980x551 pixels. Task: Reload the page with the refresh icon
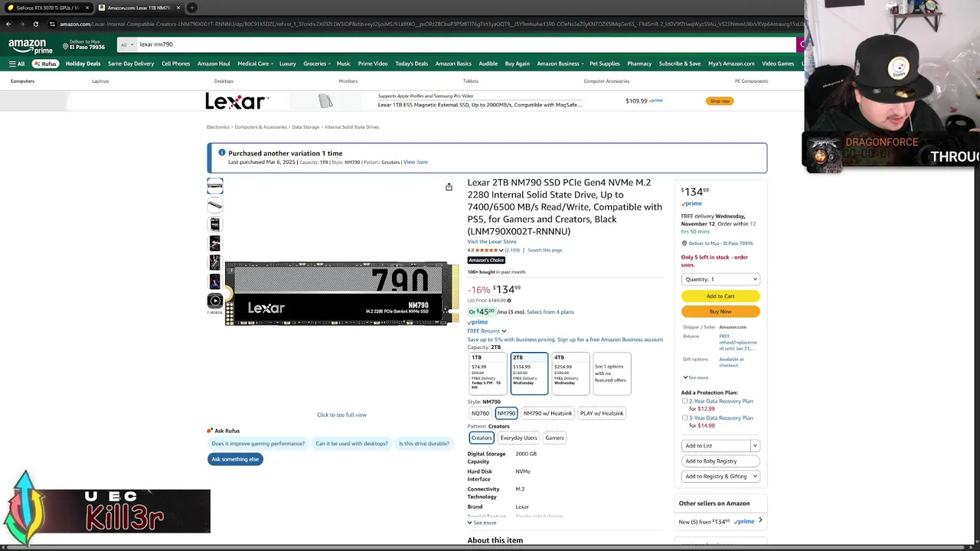[35, 24]
